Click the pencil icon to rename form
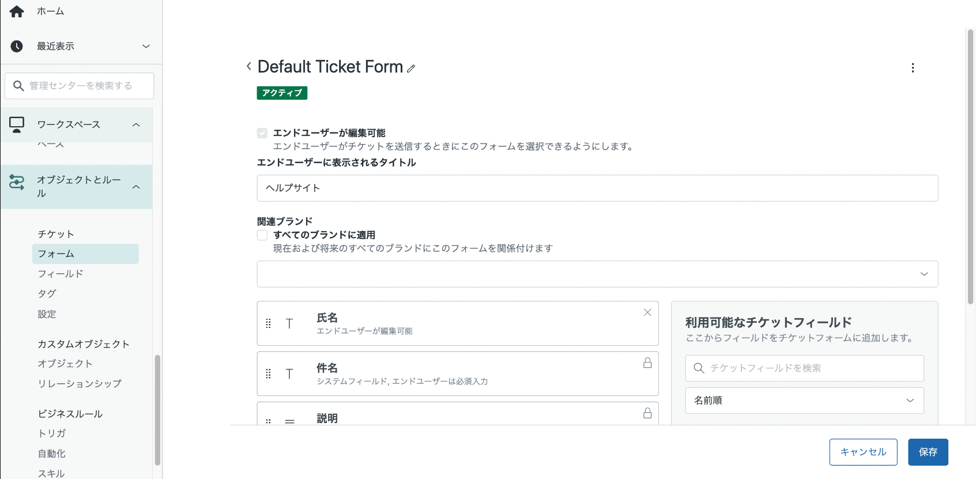This screenshot has height=479, width=980. tap(411, 69)
